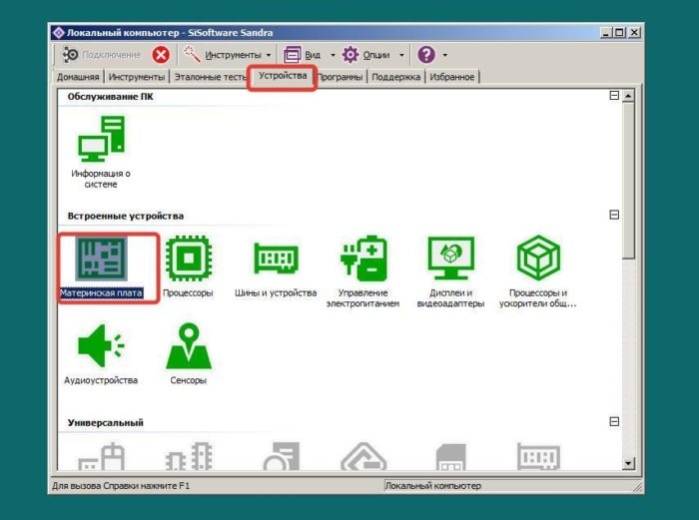This screenshot has width=699, height=520.
Task: Open Процессоры и ускорители общ… module
Action: tap(538, 272)
